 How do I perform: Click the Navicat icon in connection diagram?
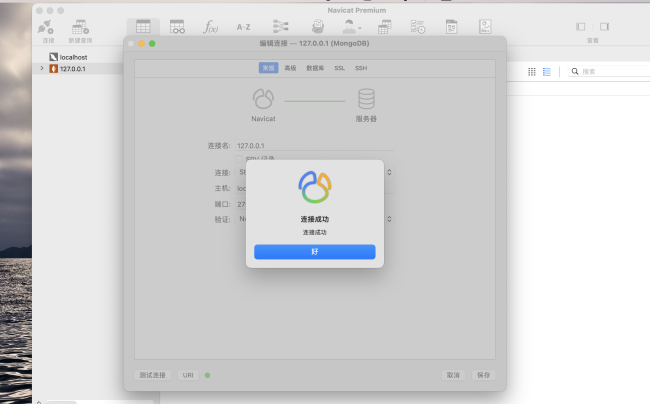pyautogui.click(x=263, y=99)
